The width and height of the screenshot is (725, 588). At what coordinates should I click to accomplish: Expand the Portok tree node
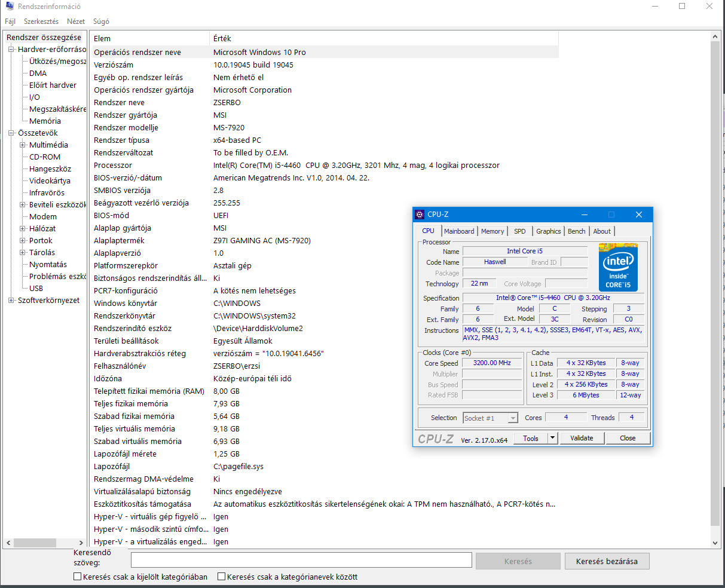click(x=23, y=241)
